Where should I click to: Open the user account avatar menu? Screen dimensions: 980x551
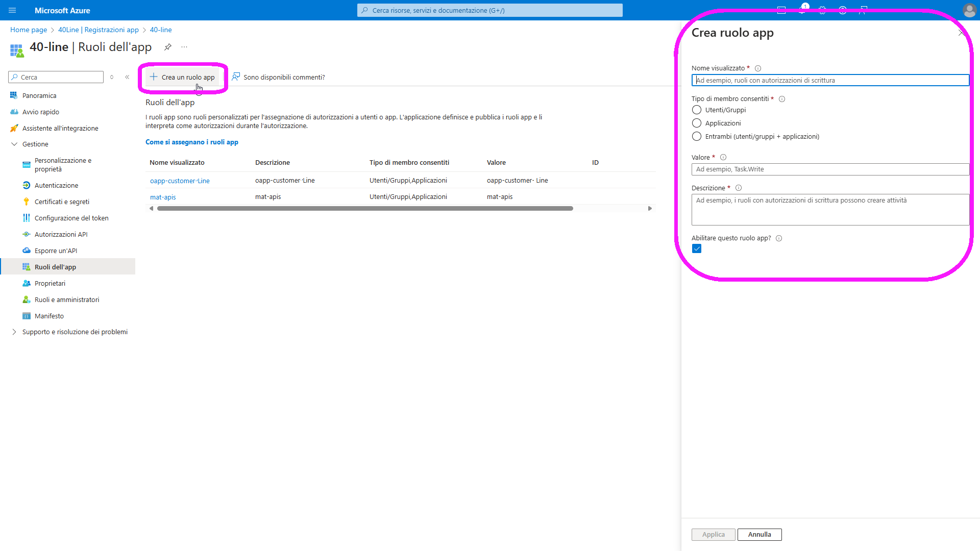pyautogui.click(x=969, y=10)
